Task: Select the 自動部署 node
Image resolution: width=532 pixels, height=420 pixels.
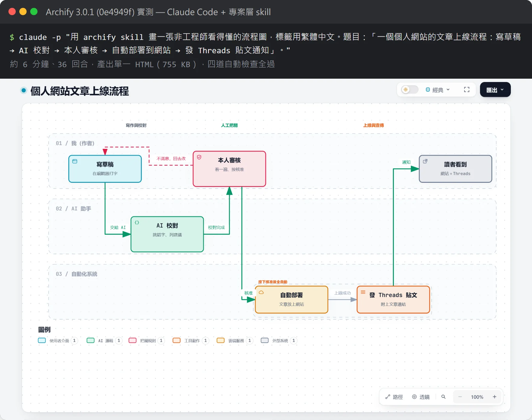Action: [x=292, y=300]
